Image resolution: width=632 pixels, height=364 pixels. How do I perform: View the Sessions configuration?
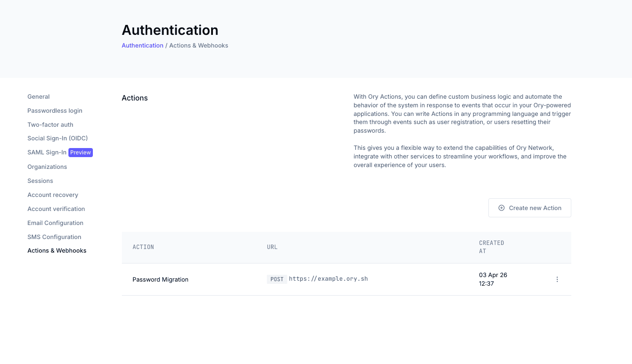click(40, 181)
